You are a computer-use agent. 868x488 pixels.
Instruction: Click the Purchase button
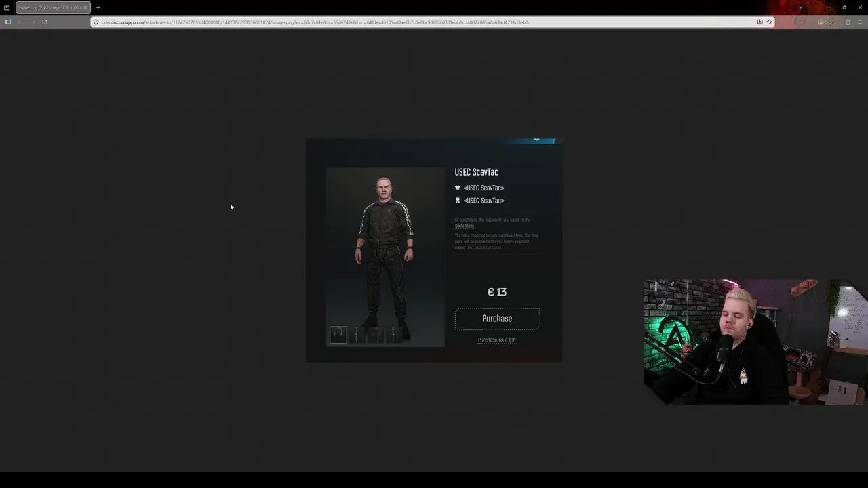point(497,319)
